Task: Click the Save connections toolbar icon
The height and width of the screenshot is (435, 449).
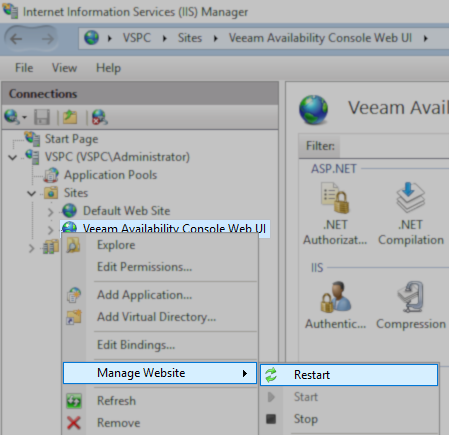Action: point(42,117)
